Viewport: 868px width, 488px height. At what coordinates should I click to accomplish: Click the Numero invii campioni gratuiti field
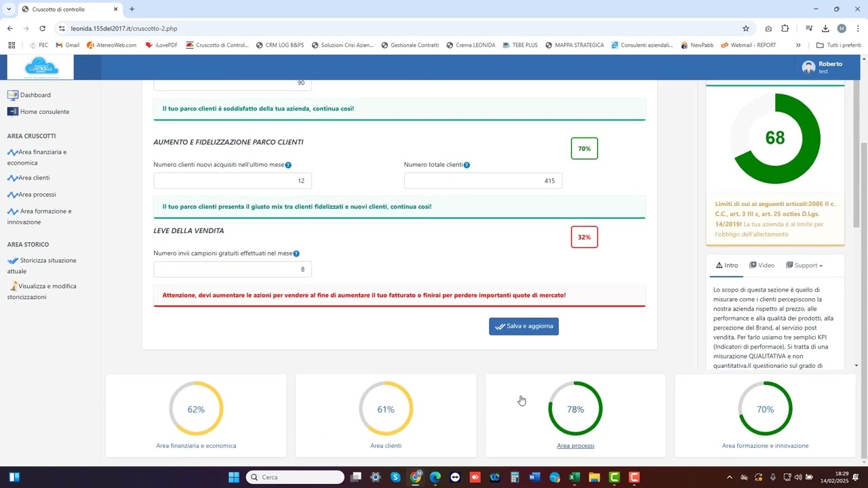(233, 270)
